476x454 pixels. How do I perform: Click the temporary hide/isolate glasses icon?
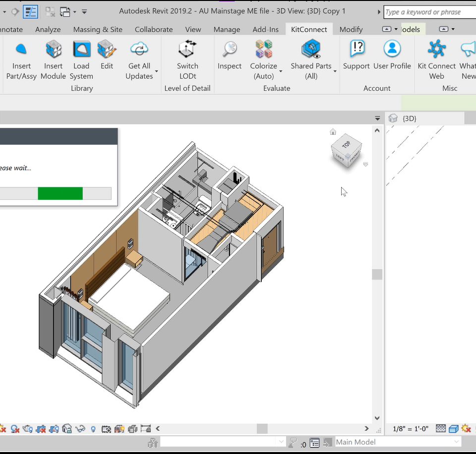[80, 429]
